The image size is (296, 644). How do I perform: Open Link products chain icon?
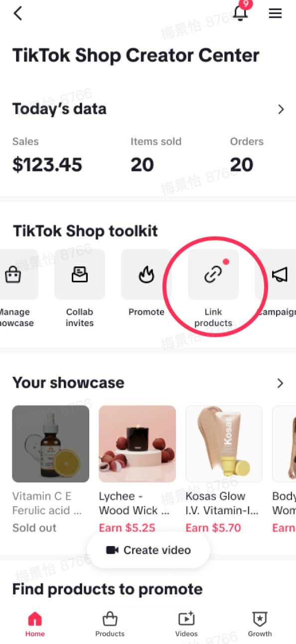click(x=213, y=274)
